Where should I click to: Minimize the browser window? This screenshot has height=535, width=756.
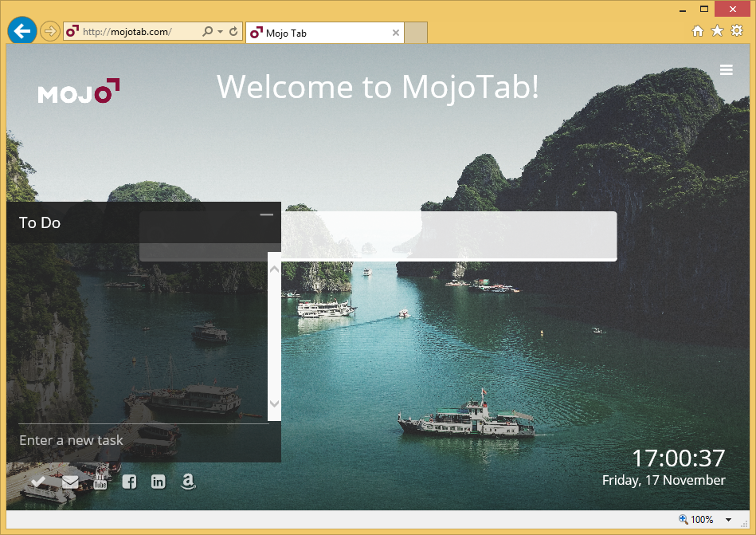pyautogui.click(x=683, y=10)
